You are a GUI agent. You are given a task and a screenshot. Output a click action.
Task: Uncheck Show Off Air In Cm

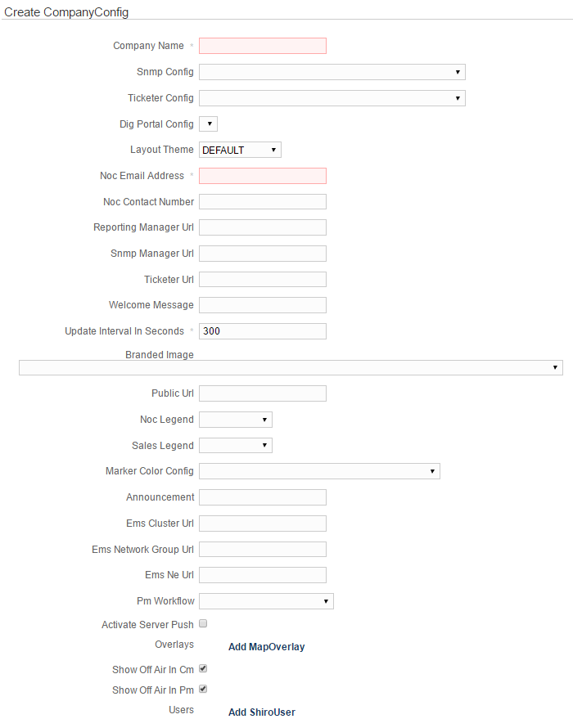(x=203, y=668)
